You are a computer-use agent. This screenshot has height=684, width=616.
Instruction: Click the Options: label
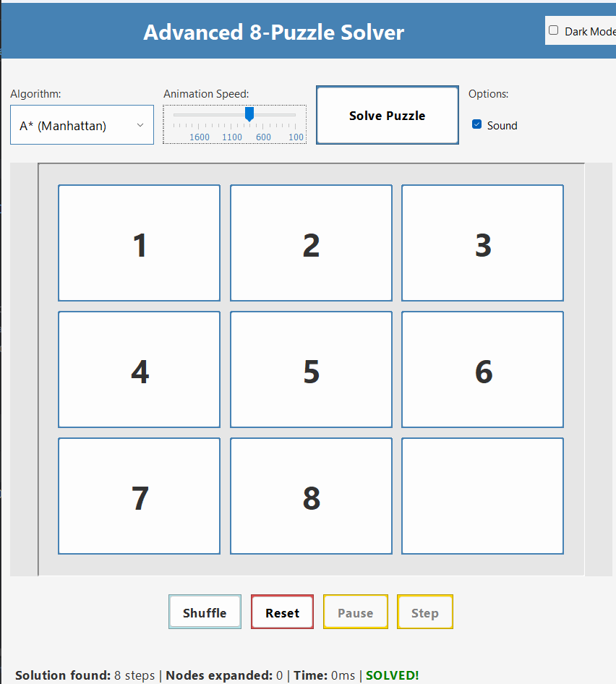tap(488, 94)
